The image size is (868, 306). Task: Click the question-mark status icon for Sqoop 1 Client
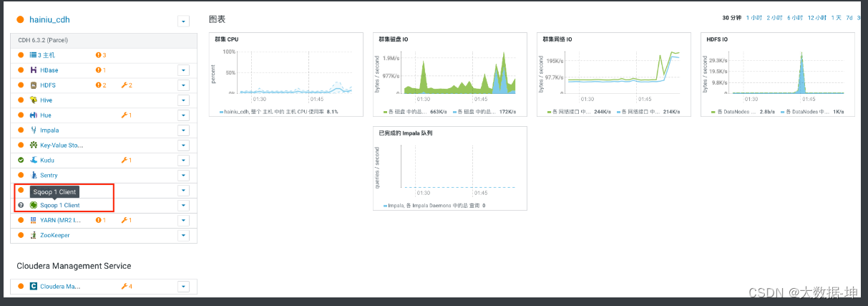point(21,205)
